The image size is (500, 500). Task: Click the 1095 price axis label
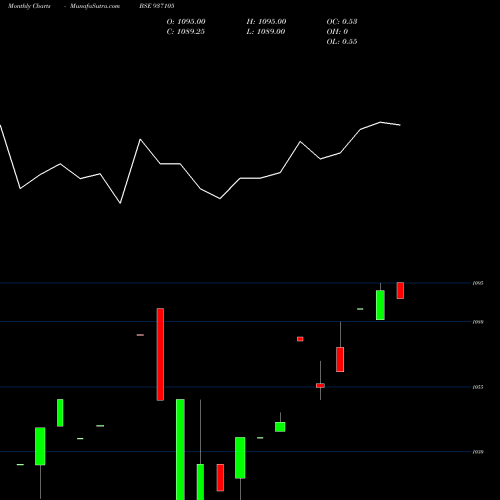click(478, 283)
